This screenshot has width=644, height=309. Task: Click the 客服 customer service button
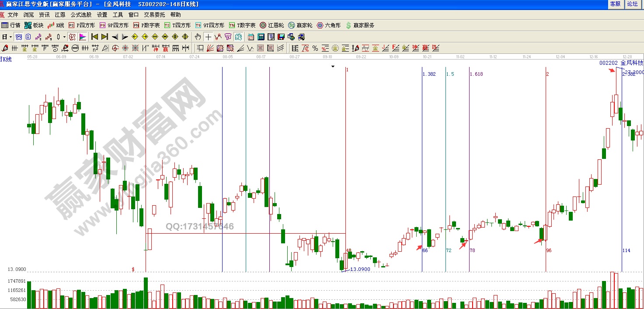tap(615, 4)
